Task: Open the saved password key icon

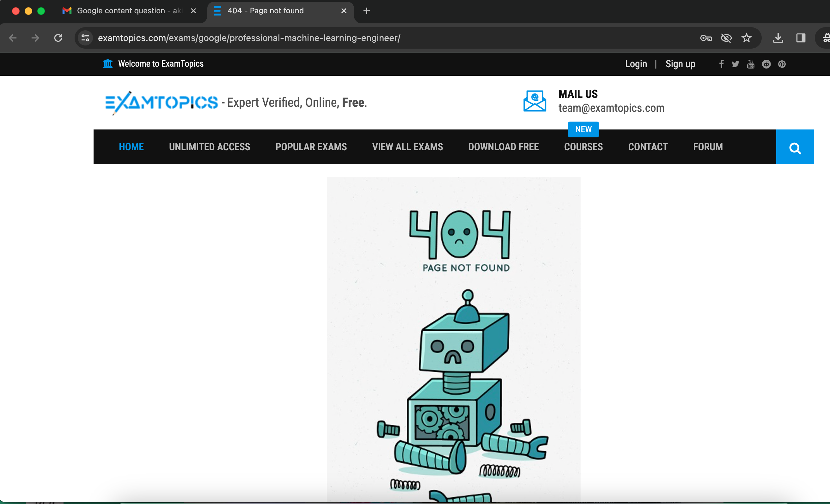Action: click(x=706, y=38)
